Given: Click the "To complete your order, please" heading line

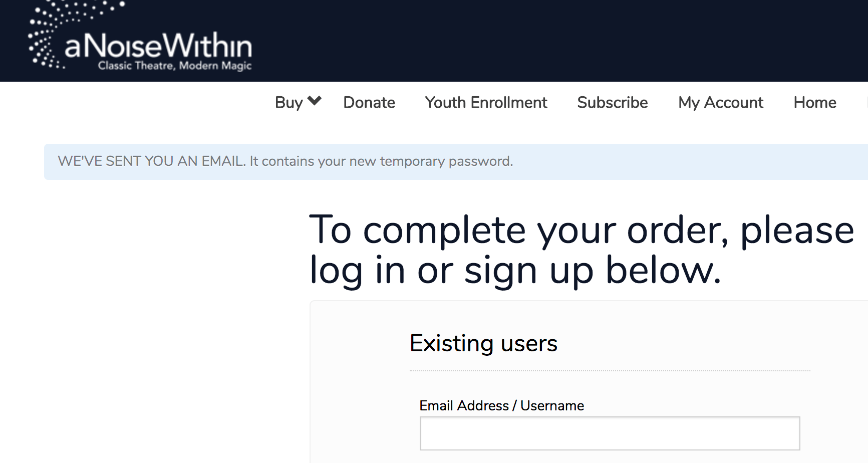Looking at the screenshot, I should [x=581, y=230].
